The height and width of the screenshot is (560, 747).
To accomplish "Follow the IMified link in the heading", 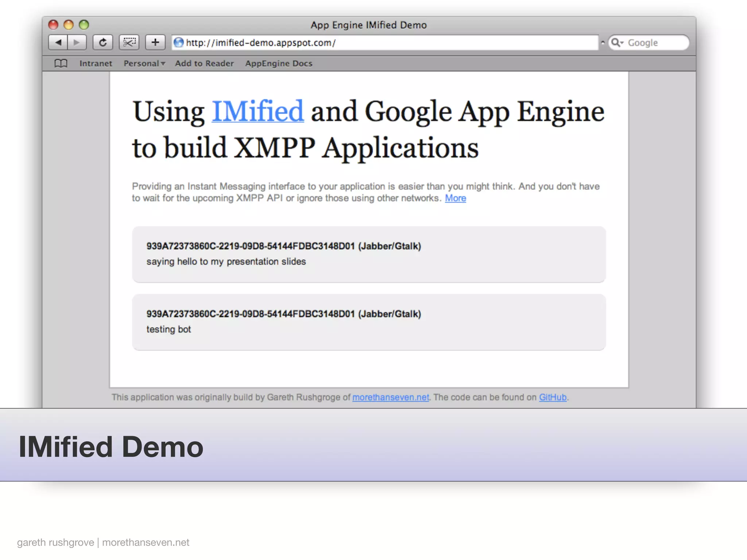I will pos(258,111).
